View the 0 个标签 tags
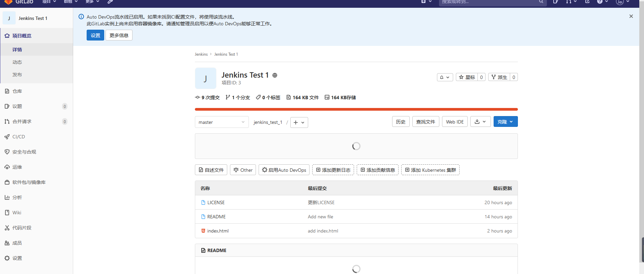Screen dimensions: 644x274 (x=268, y=98)
